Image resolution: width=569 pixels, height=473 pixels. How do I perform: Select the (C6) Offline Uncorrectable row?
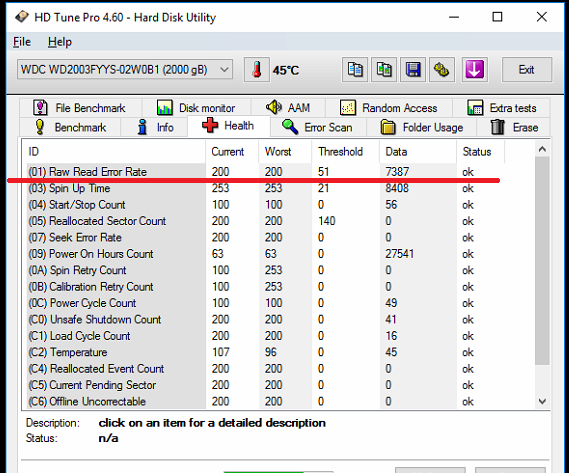[x=266, y=401]
